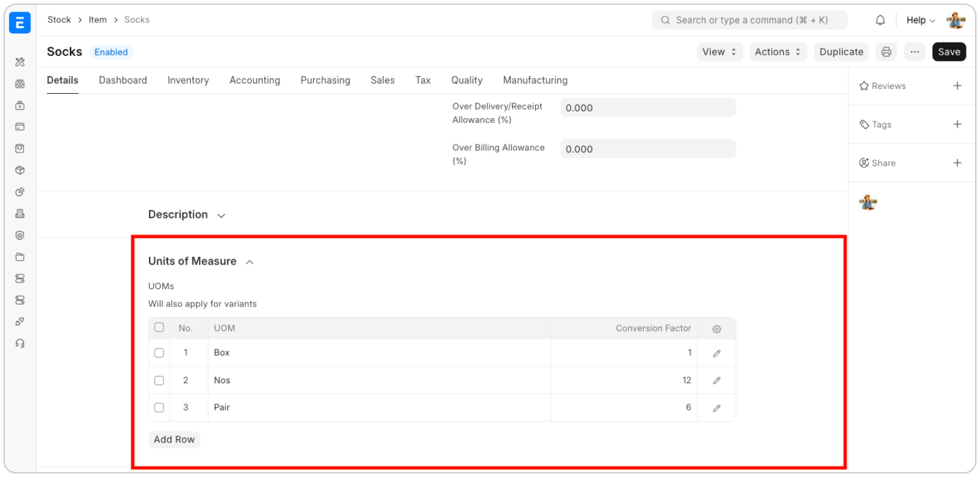The image size is (980, 477).
Task: Open the stock box icon in the sidebar
Action: coord(20,170)
